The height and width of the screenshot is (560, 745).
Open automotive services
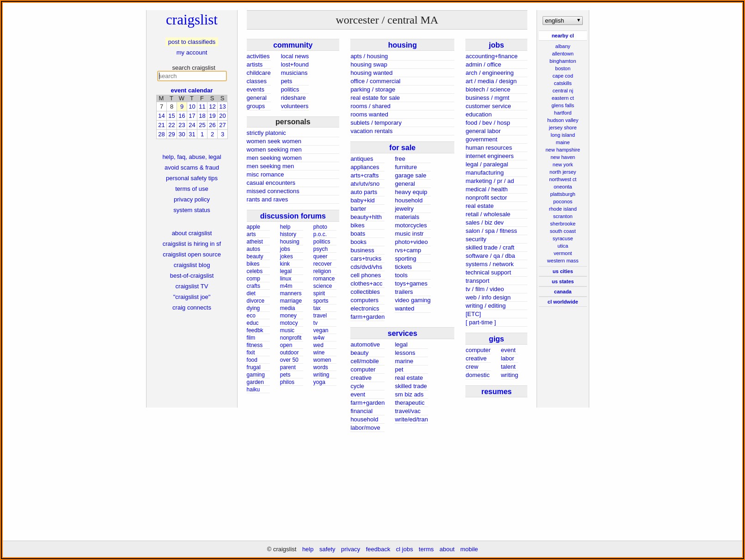365,344
